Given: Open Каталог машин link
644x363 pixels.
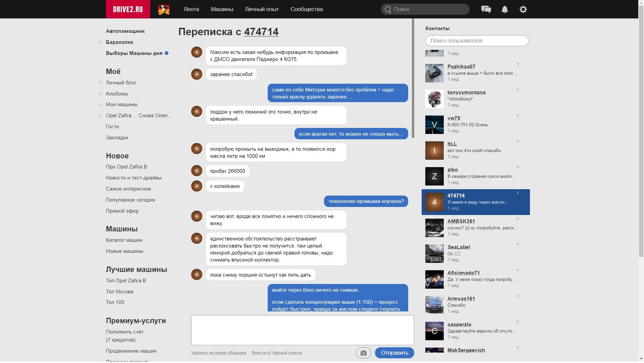Looking at the screenshot, I should [x=124, y=240].
